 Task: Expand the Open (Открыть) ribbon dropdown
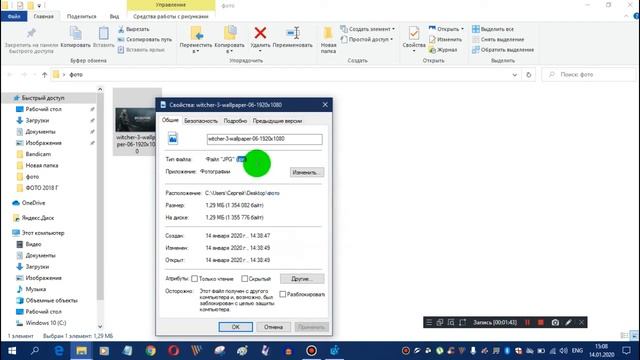[x=446, y=29]
